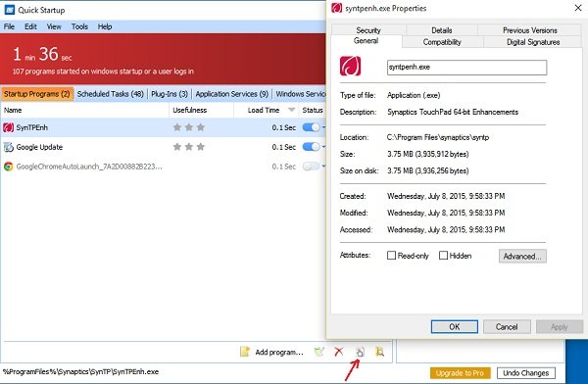Click the description Synaptics TouchPad 64-bit Enhancements
Screen dimensions: 588x384
pyautogui.click(x=453, y=112)
